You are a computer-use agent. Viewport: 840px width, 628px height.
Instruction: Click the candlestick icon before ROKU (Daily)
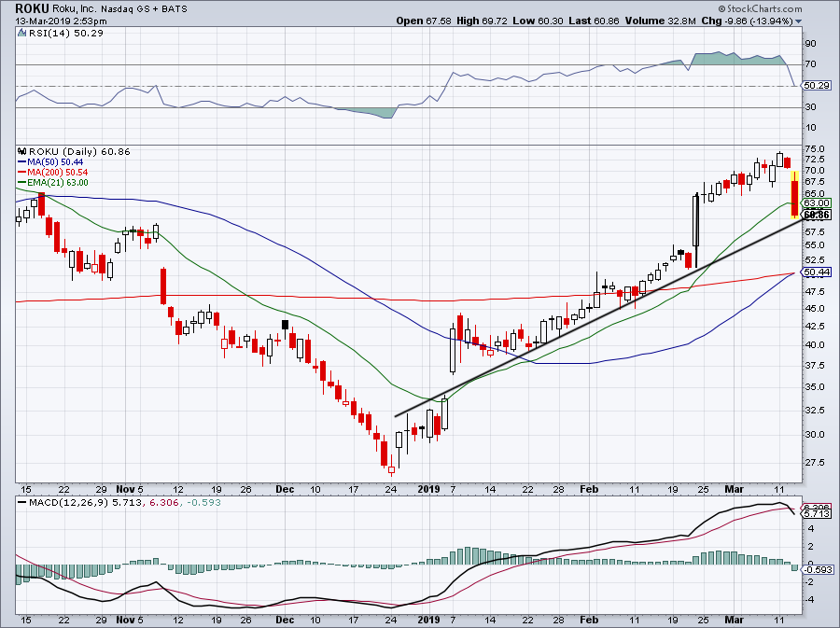coord(22,151)
